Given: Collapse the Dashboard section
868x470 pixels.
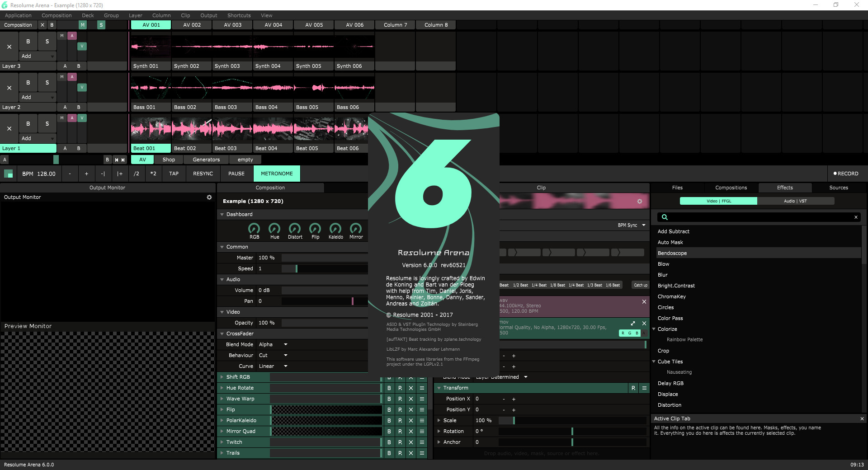Looking at the screenshot, I should pos(222,214).
